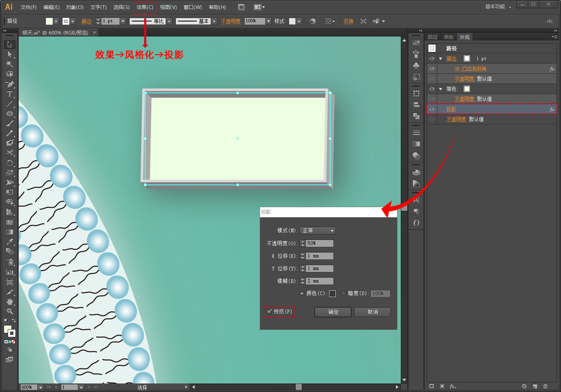Image resolution: width=561 pixels, height=392 pixels.
Task: Click the 变换 link in the control bar
Action: [348, 21]
